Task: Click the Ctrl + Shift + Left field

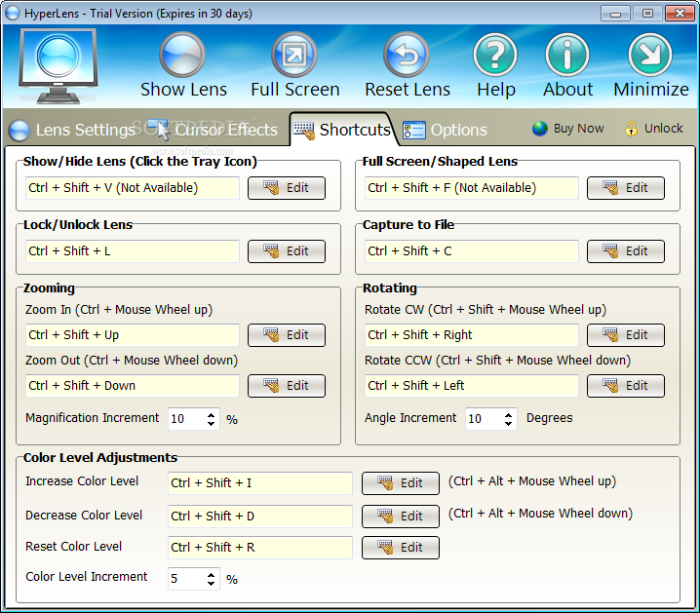Action: pyautogui.click(x=472, y=386)
